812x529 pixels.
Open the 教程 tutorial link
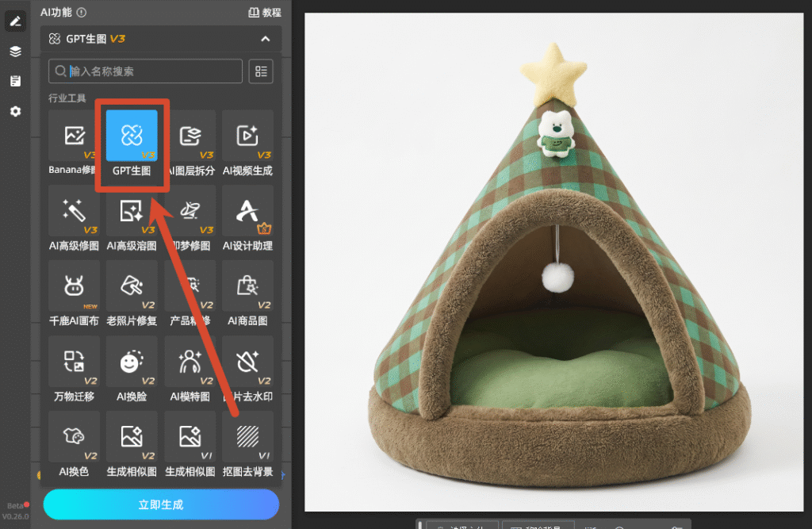coord(265,13)
